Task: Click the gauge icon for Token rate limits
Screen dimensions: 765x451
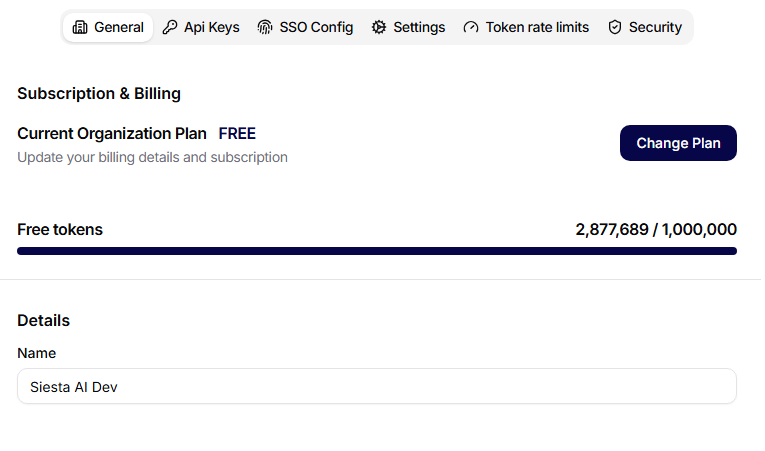Action: pyautogui.click(x=471, y=27)
